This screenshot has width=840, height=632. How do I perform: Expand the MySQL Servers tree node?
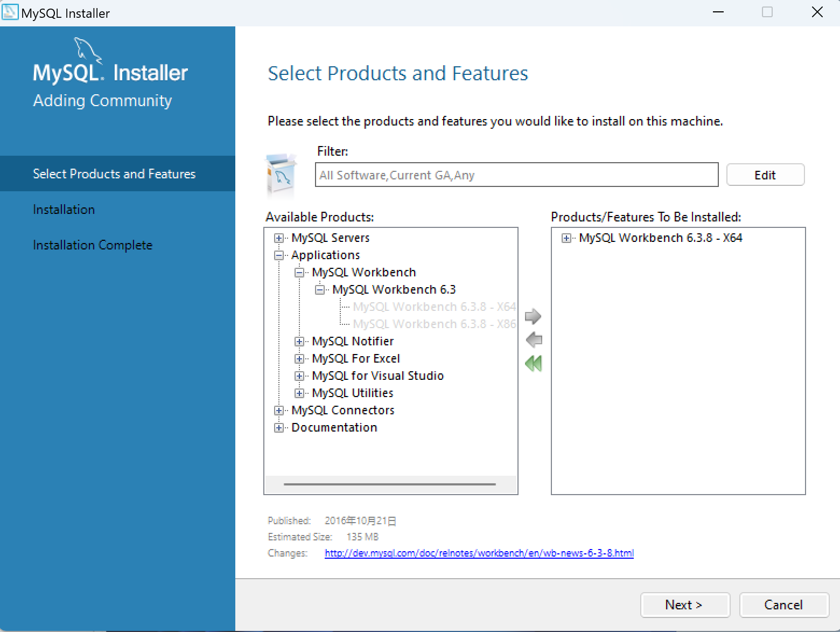[279, 238]
